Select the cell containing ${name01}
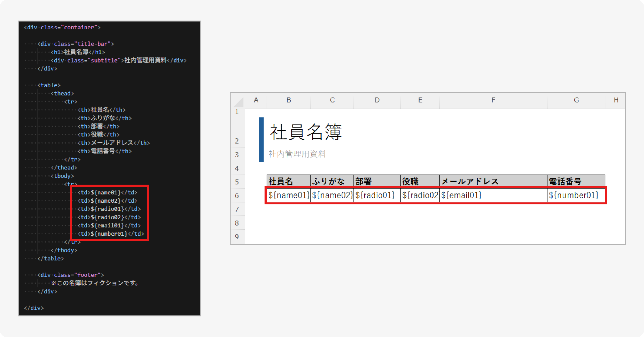Screen dimensions: 644x337 point(288,195)
